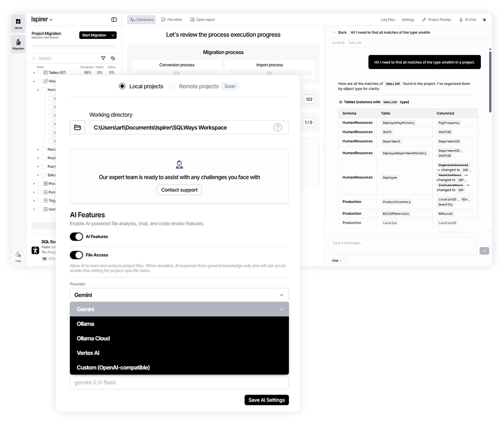Click the Project Prompt pencil icon
504x423 pixels.
(424, 19)
